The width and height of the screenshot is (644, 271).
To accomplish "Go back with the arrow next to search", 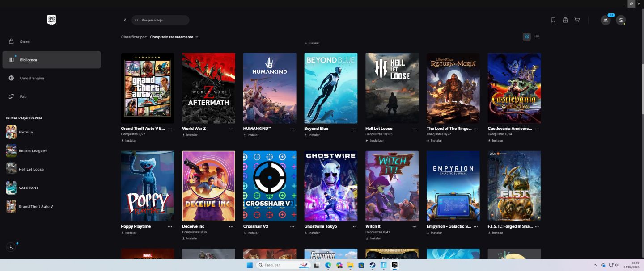I will coord(125,20).
